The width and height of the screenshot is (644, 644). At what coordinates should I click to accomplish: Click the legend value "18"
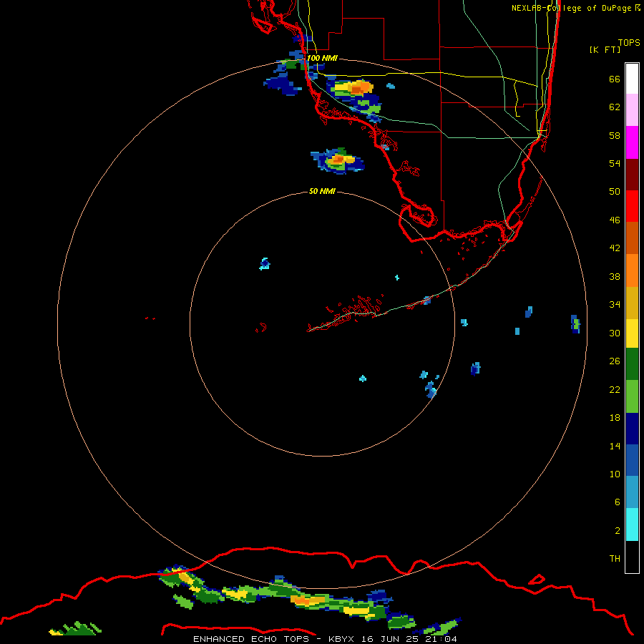(615, 418)
